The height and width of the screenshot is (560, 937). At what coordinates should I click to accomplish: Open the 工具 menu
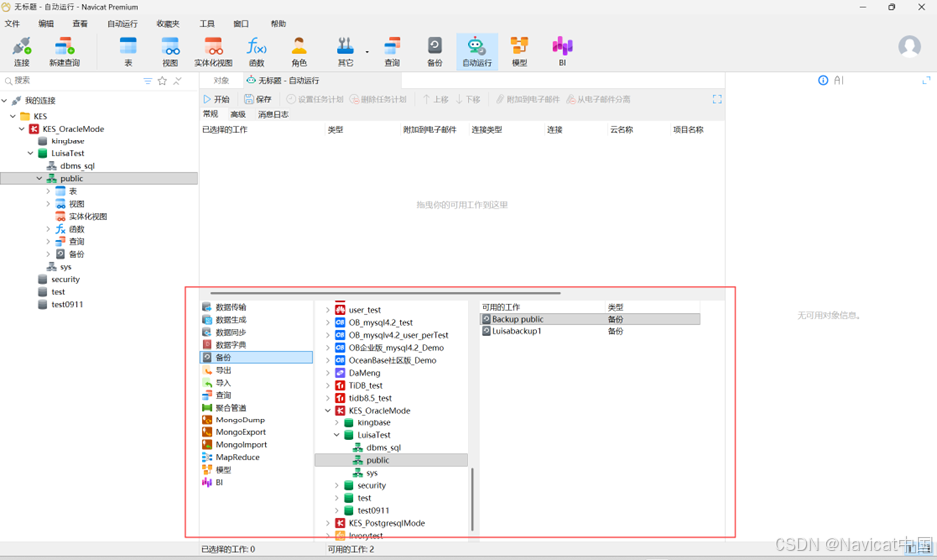pyautogui.click(x=207, y=24)
